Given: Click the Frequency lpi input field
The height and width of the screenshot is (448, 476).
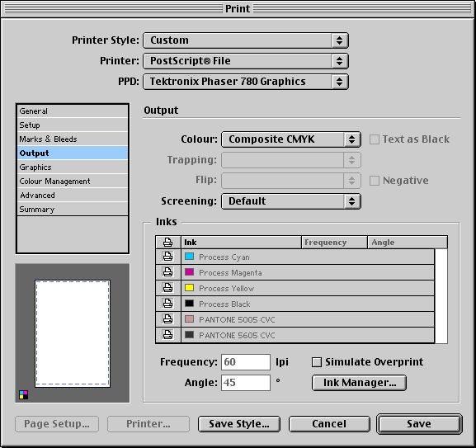Looking at the screenshot, I should coord(246,362).
